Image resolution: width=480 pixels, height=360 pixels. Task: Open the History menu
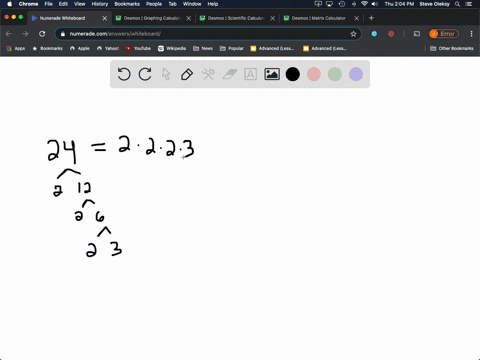point(100,4)
